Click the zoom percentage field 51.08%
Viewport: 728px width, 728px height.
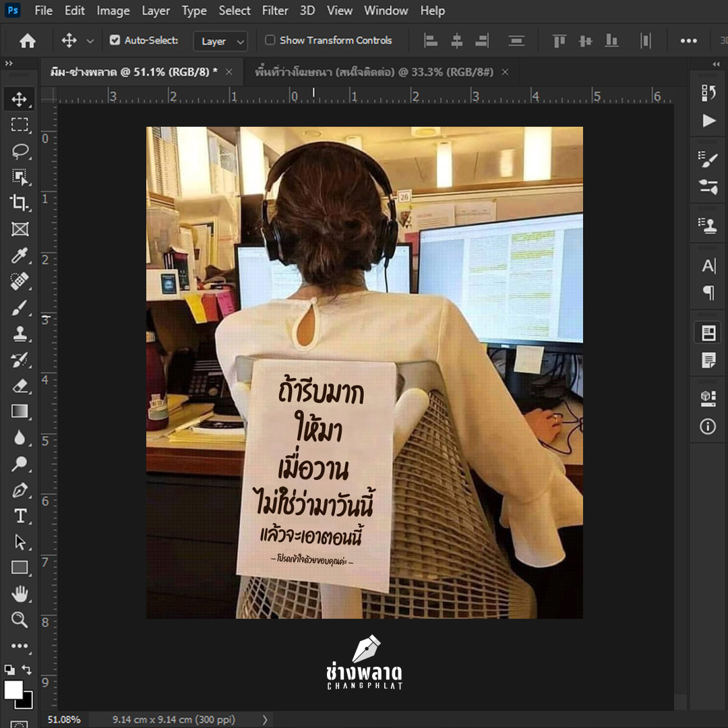point(64,720)
